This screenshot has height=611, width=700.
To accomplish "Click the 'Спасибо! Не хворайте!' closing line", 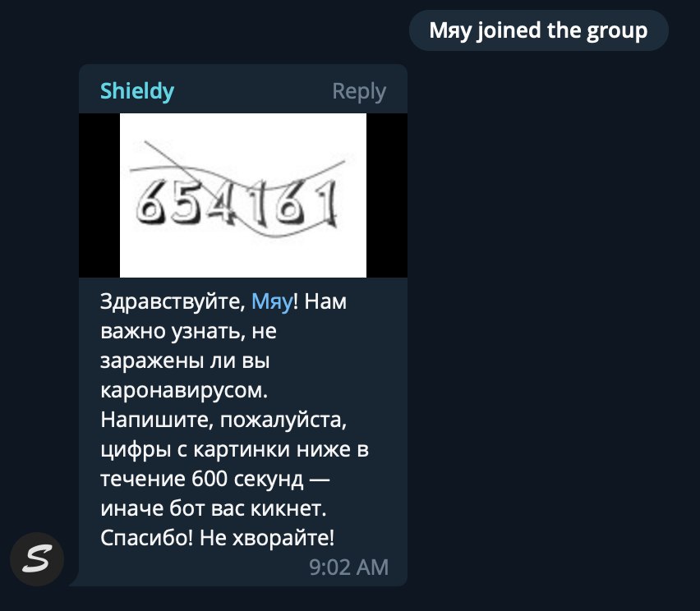I will click(217, 538).
